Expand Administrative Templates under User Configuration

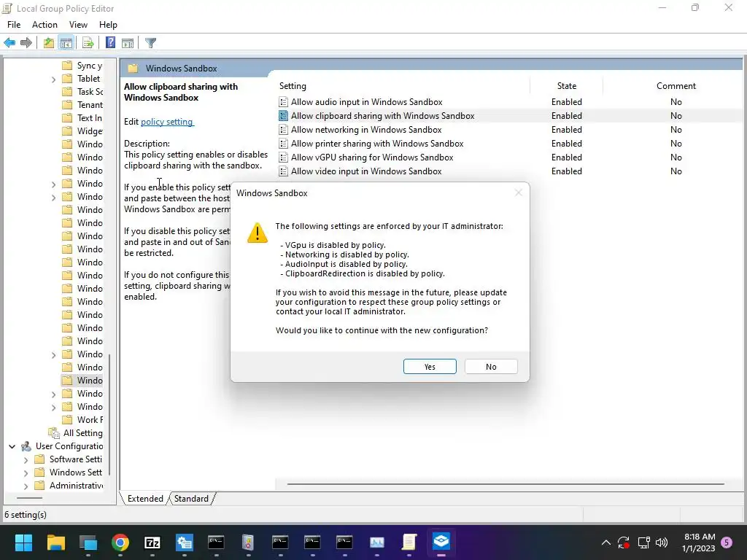[26, 486]
